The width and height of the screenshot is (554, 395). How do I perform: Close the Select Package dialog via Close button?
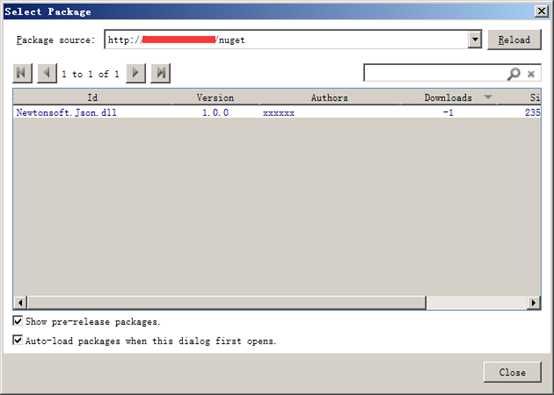click(512, 372)
